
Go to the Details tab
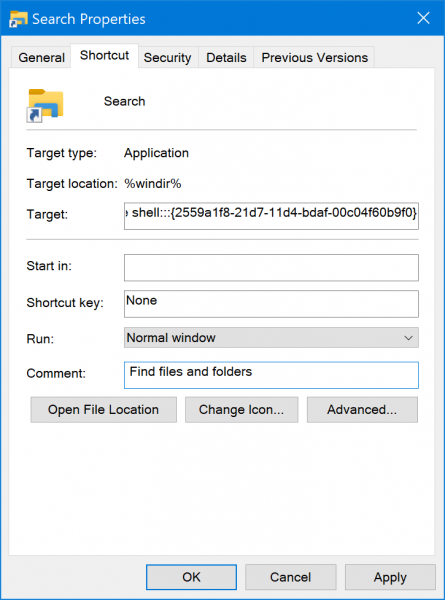[226, 58]
